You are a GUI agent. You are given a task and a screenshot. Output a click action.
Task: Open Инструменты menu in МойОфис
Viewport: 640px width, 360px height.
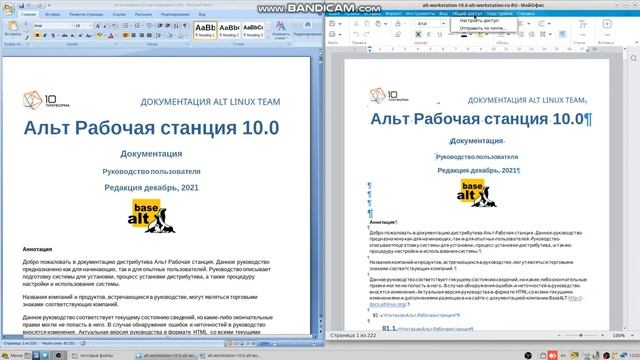pyautogui.click(x=420, y=13)
